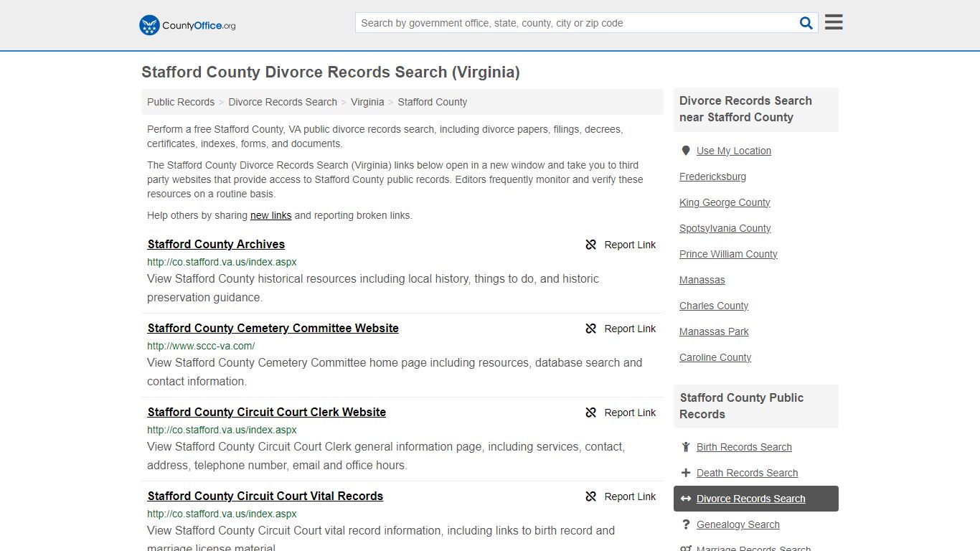Image resolution: width=980 pixels, height=551 pixels.
Task: Click URL under Circuit Court Clerk Website
Action: [222, 430]
